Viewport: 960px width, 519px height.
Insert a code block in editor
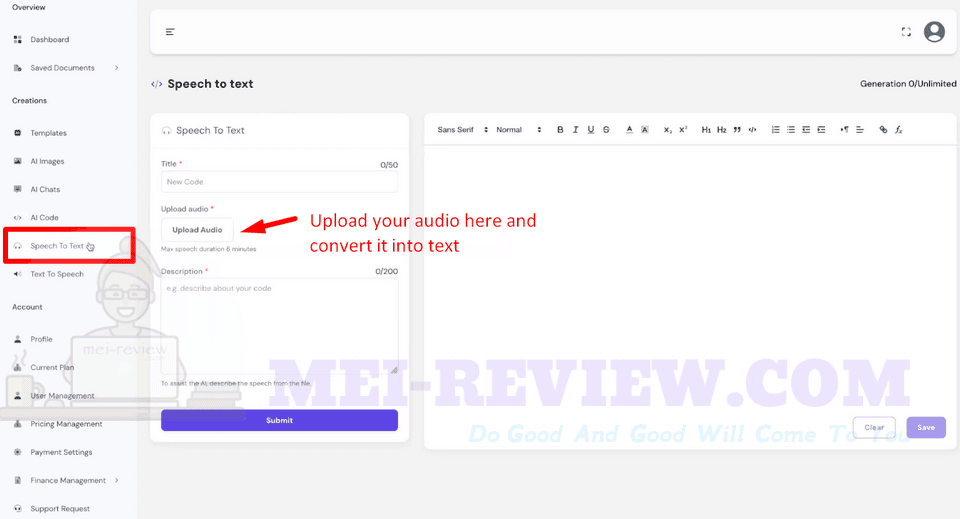click(752, 130)
